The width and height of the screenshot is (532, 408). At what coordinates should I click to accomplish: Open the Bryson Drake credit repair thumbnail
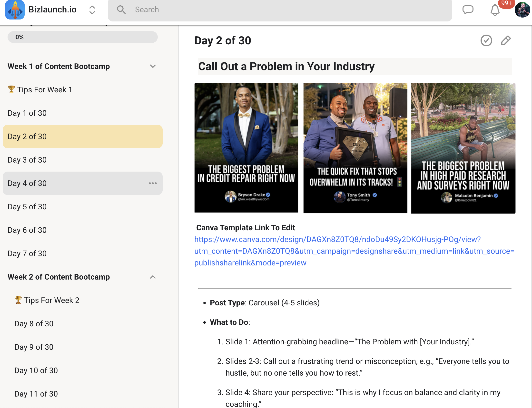[246, 148]
